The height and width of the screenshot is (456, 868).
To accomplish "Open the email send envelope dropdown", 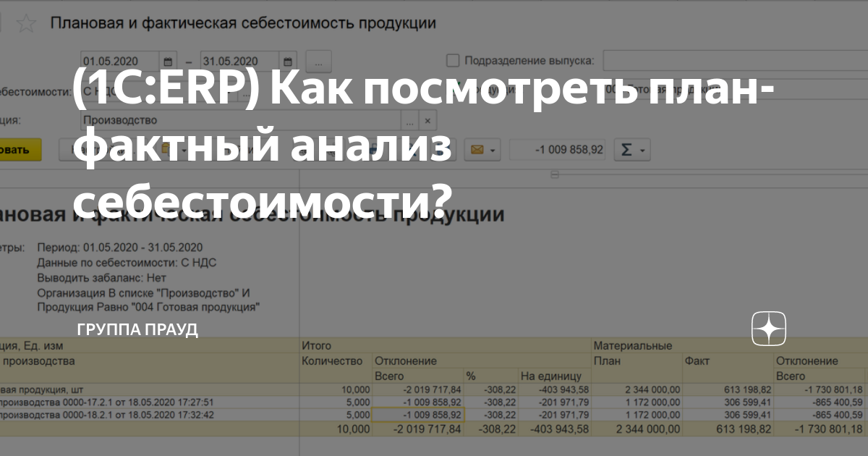I will 482,151.
